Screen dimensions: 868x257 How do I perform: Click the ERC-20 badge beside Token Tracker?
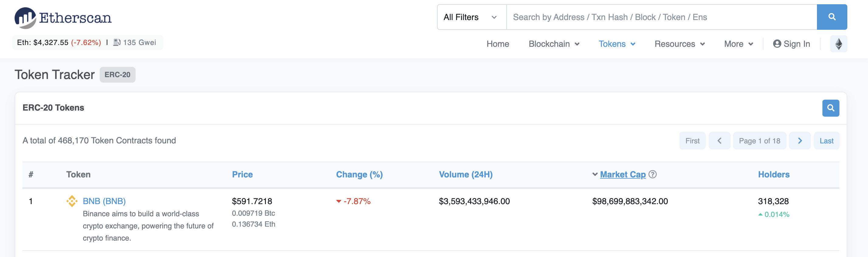tap(117, 75)
